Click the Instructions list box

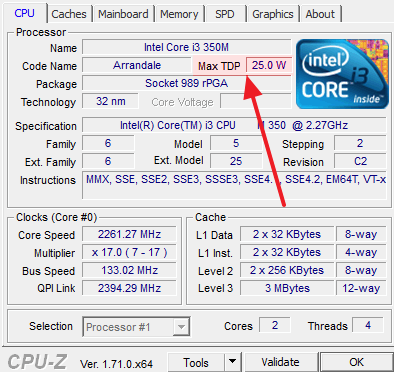234,185
